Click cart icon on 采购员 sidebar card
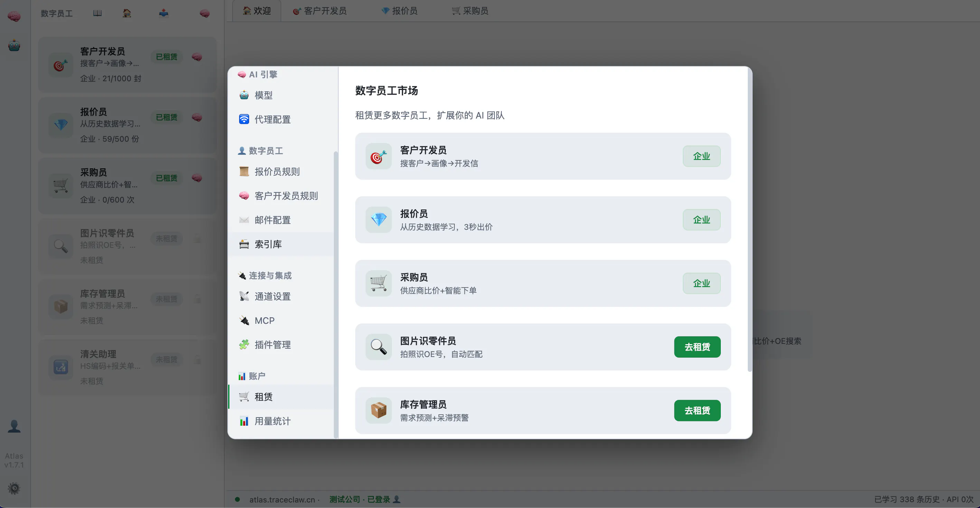The width and height of the screenshot is (980, 508). pyautogui.click(x=61, y=186)
